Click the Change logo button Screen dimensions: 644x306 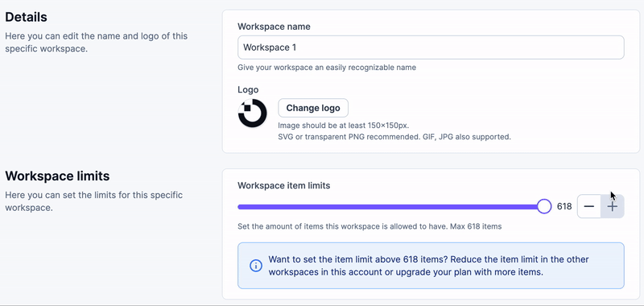click(313, 108)
